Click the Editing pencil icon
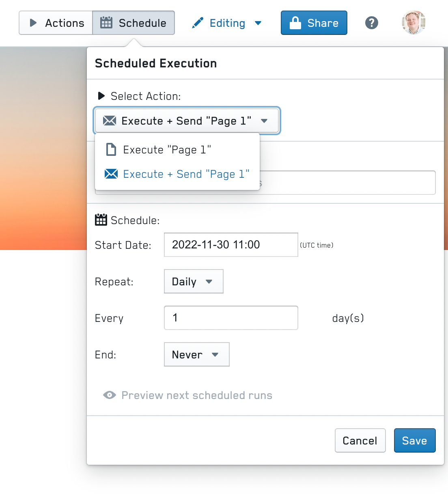The width and height of the screenshot is (448, 496). [x=198, y=23]
